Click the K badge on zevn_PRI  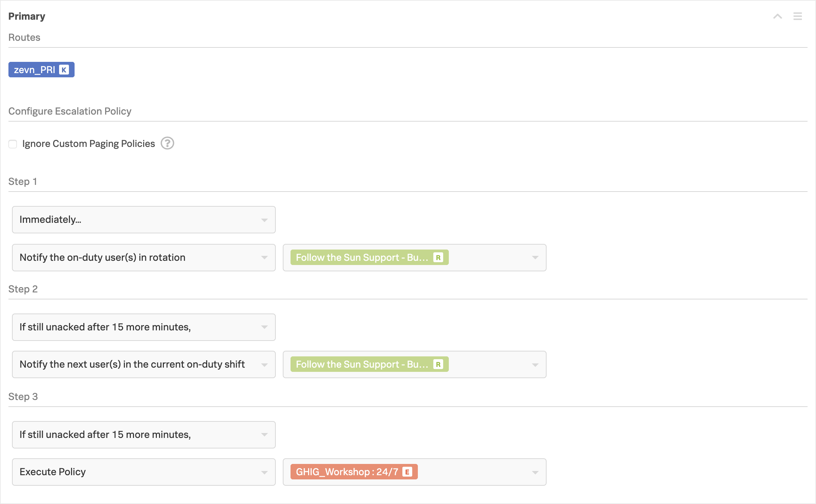[x=64, y=70]
